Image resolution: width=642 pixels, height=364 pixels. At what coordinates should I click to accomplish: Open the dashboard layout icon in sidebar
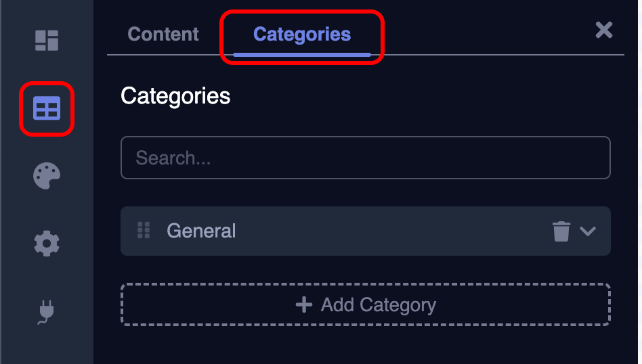pos(47,41)
